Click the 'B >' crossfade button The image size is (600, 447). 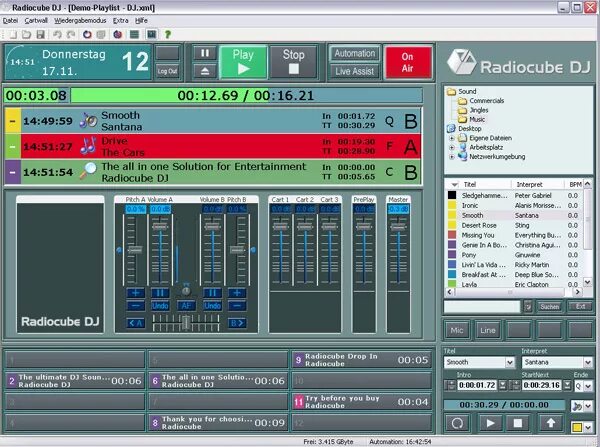[237, 323]
